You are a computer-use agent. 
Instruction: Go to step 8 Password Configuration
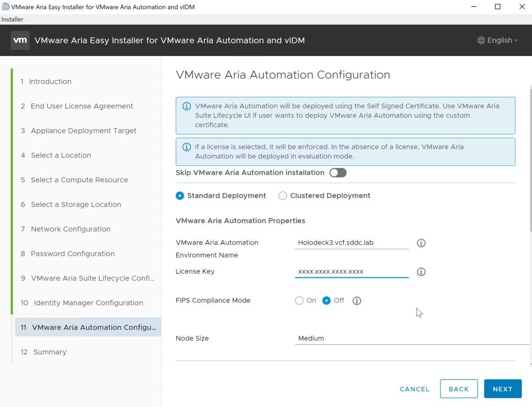68,254
